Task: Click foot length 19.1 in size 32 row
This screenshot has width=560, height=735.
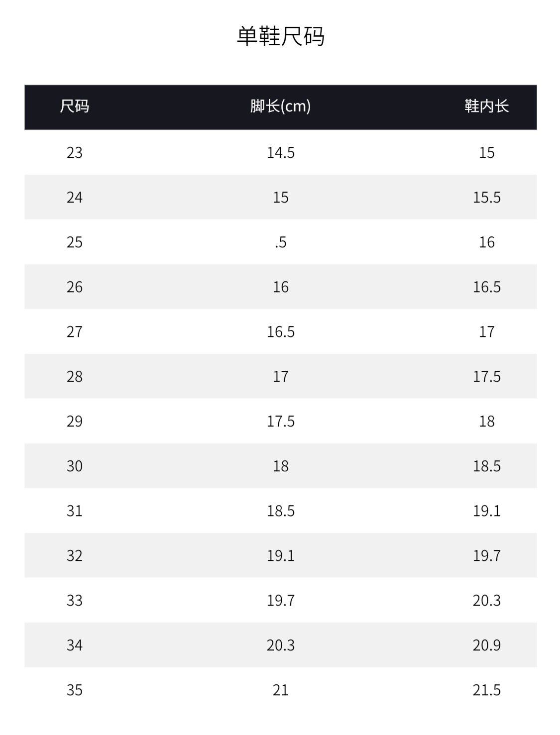Action: coord(280,555)
